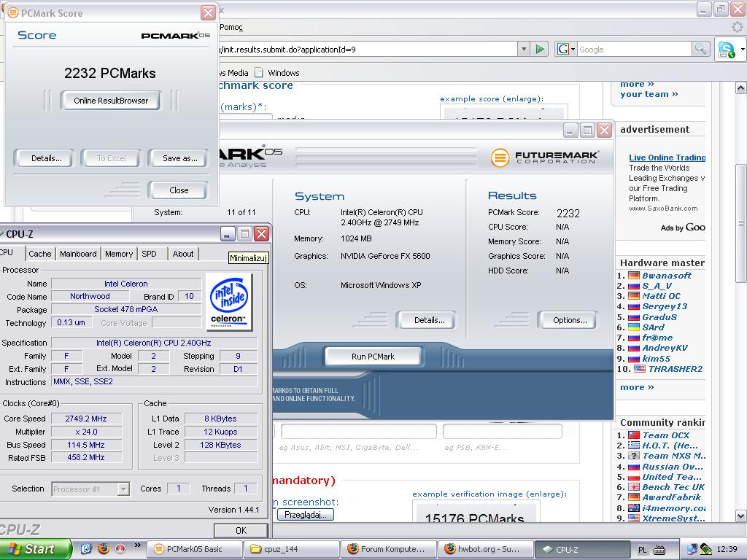Click the keyboard icon in taskbar

click(659, 550)
